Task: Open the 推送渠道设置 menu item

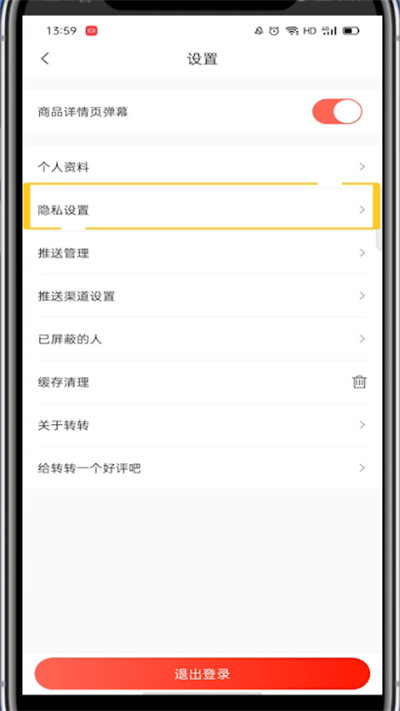Action: pos(202,296)
